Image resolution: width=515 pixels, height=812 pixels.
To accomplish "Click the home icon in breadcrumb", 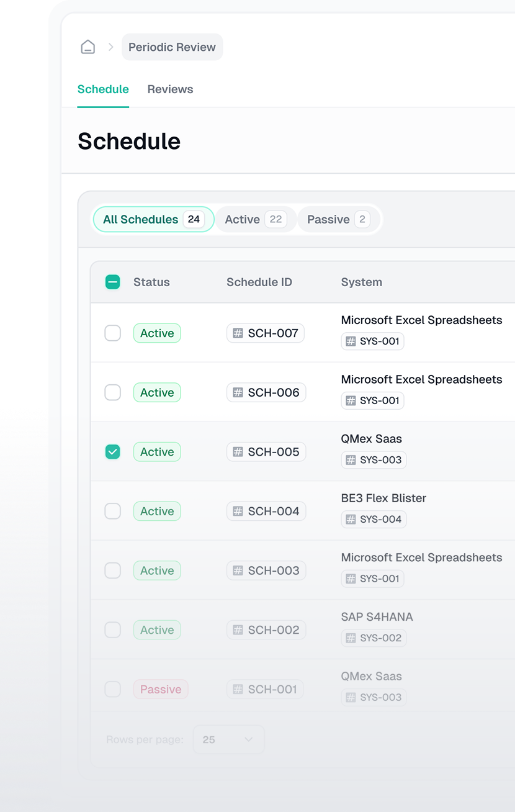I will (x=88, y=47).
